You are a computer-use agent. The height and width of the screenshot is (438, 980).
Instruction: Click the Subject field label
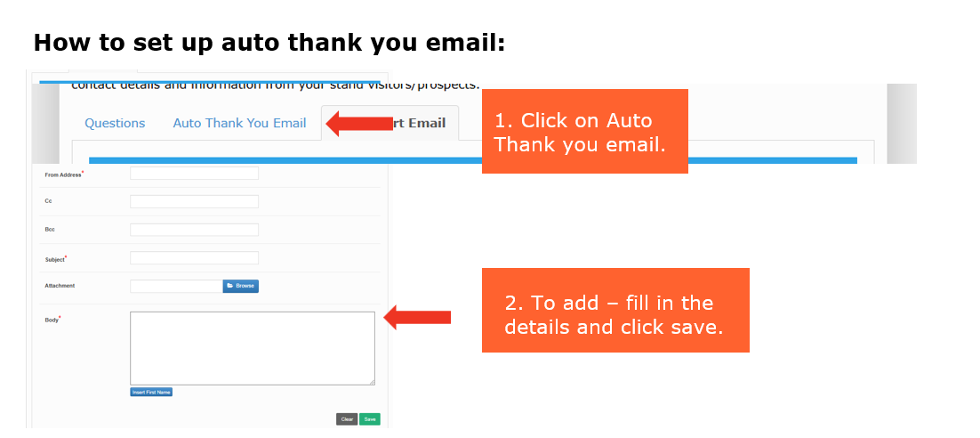click(54, 259)
